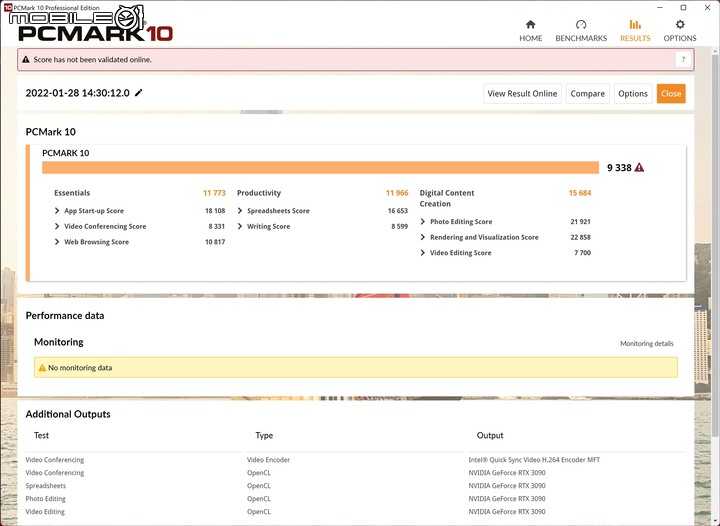Screen dimensions: 720x526
Task: Click the Essentials heading
Action: click(72, 193)
